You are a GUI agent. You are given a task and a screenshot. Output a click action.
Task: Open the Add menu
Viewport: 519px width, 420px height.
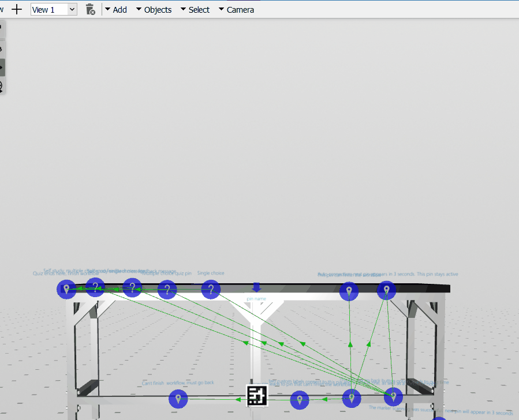[x=116, y=10]
